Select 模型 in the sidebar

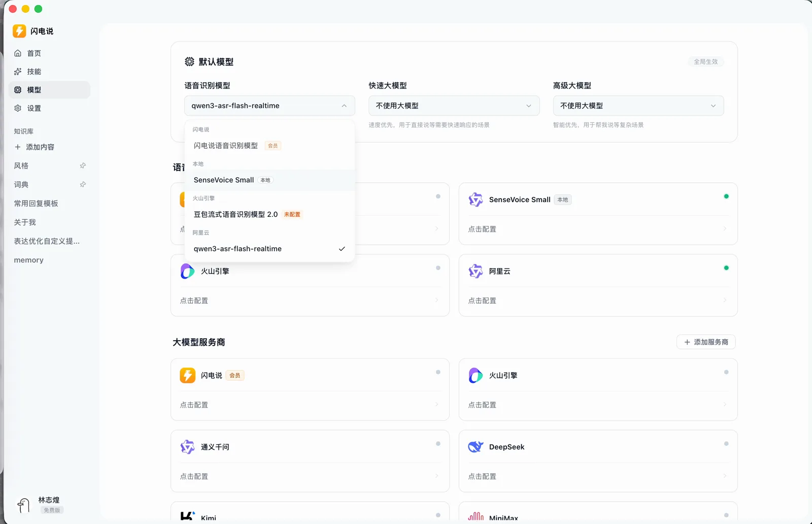click(x=49, y=90)
